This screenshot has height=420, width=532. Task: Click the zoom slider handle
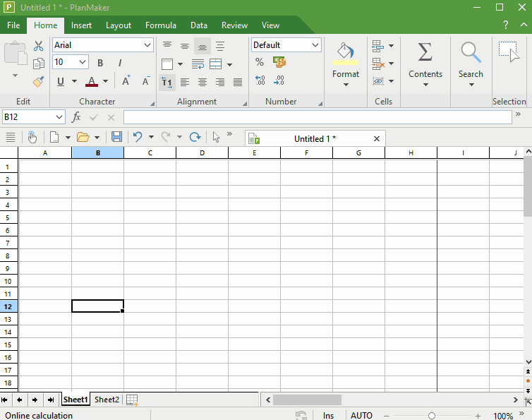tap(432, 416)
